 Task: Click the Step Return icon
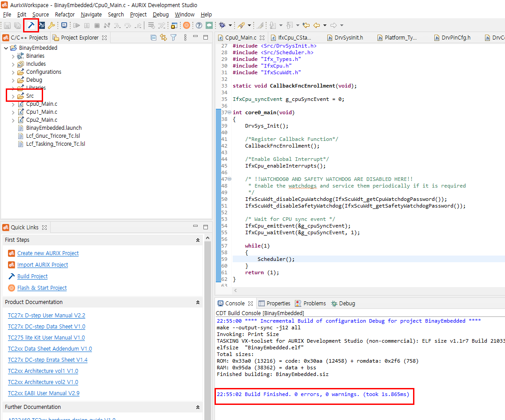138,25
